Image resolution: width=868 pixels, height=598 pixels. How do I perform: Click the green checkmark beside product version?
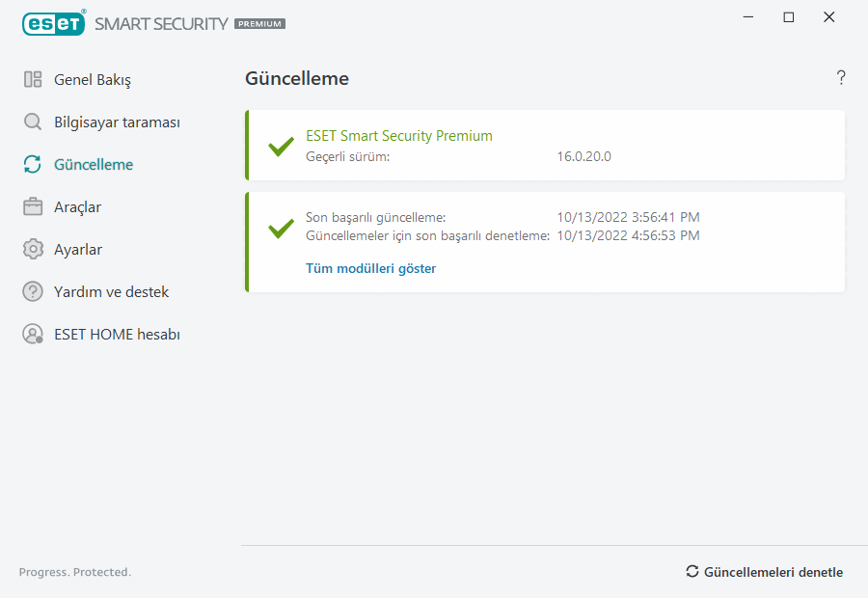281,147
